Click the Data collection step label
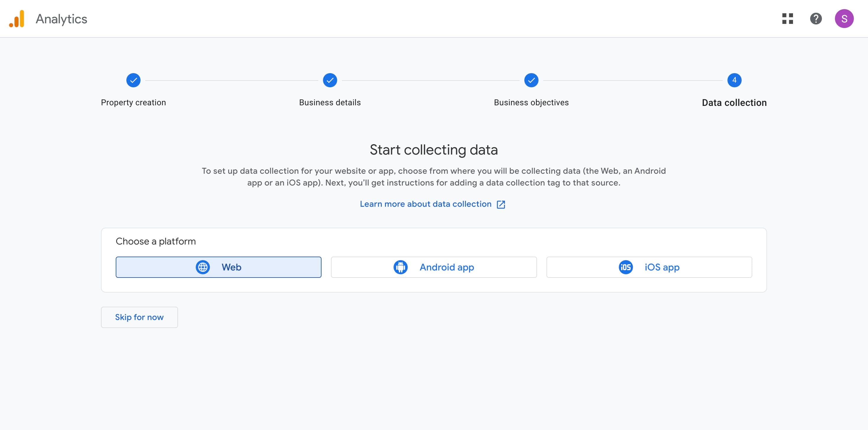The image size is (868, 430). [734, 103]
